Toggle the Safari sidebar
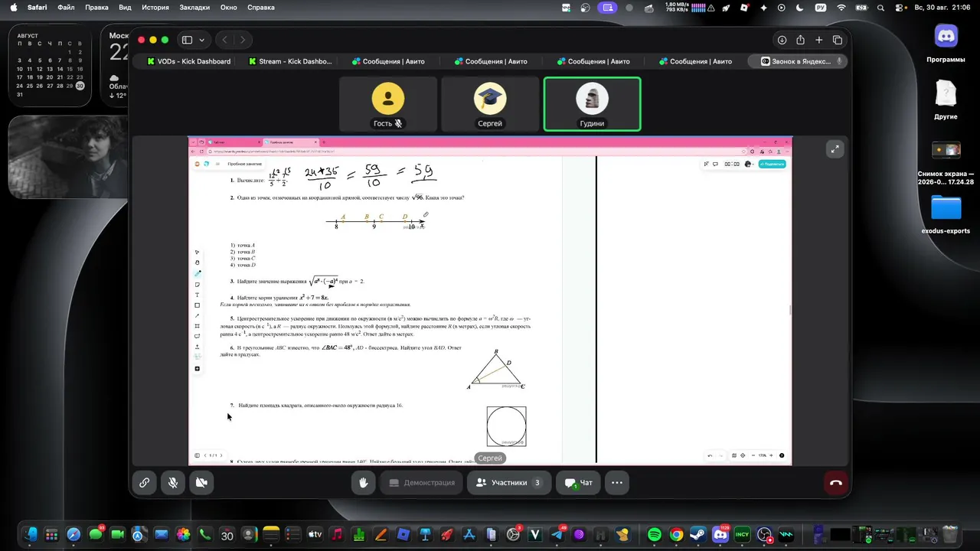Image resolution: width=980 pixels, height=551 pixels. click(187, 40)
